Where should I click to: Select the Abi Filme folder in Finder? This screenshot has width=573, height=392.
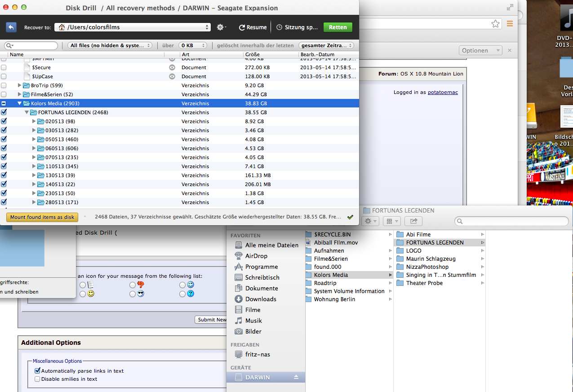click(x=440, y=234)
